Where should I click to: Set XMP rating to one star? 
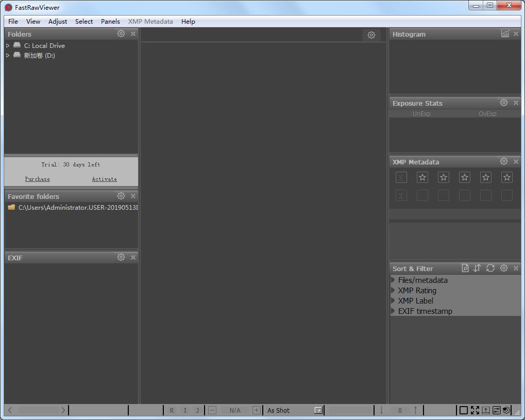click(x=422, y=177)
